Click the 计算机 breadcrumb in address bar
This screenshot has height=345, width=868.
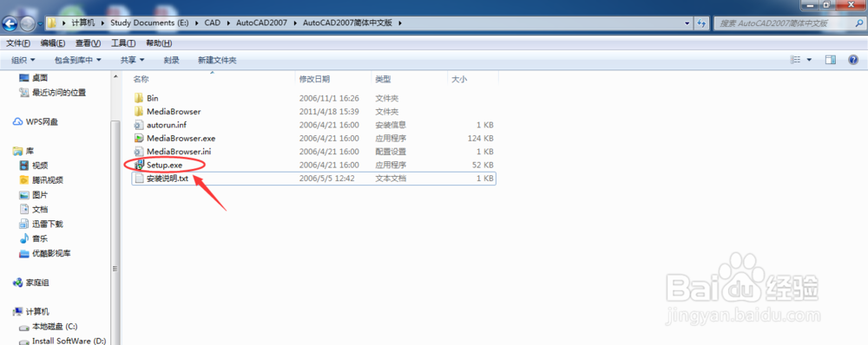tap(83, 23)
